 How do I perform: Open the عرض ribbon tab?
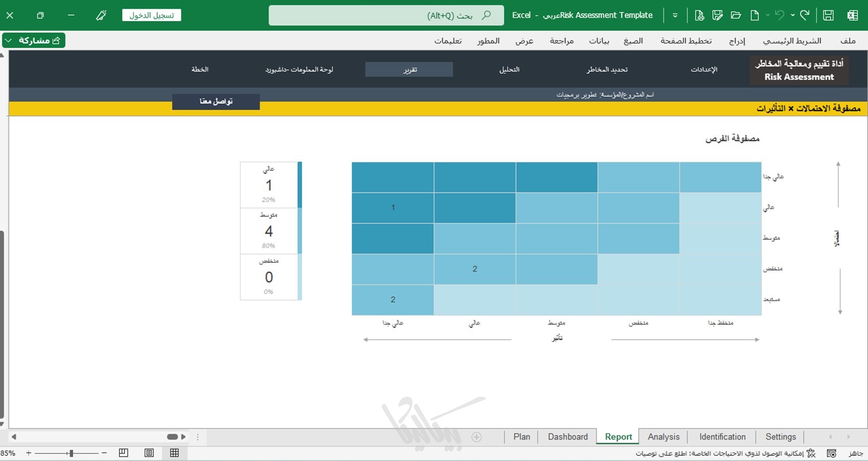coord(524,41)
